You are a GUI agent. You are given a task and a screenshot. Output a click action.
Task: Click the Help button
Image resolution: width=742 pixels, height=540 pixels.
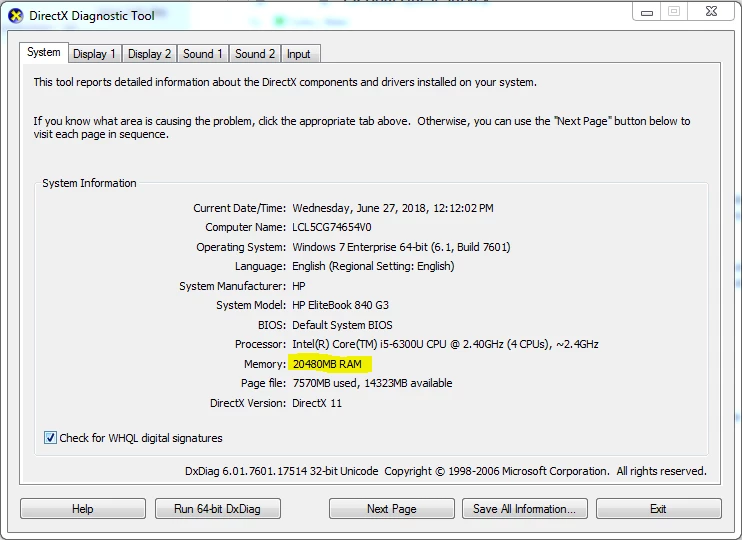(x=83, y=509)
